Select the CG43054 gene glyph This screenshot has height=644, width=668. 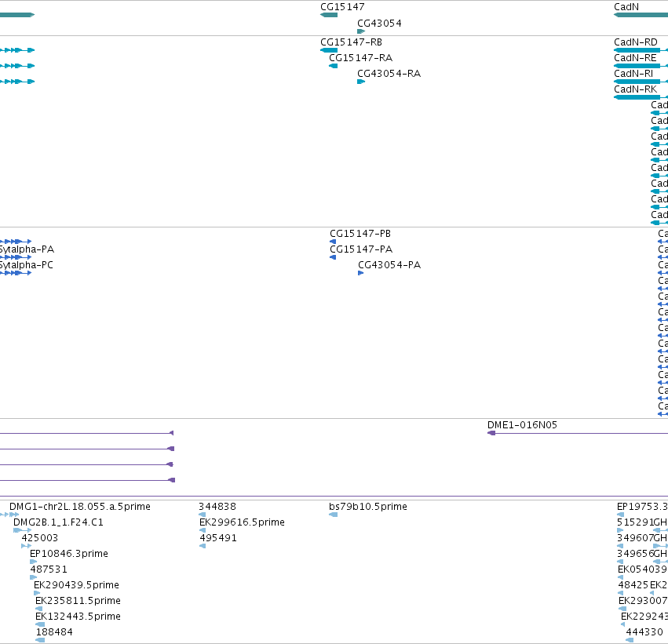[361, 31]
